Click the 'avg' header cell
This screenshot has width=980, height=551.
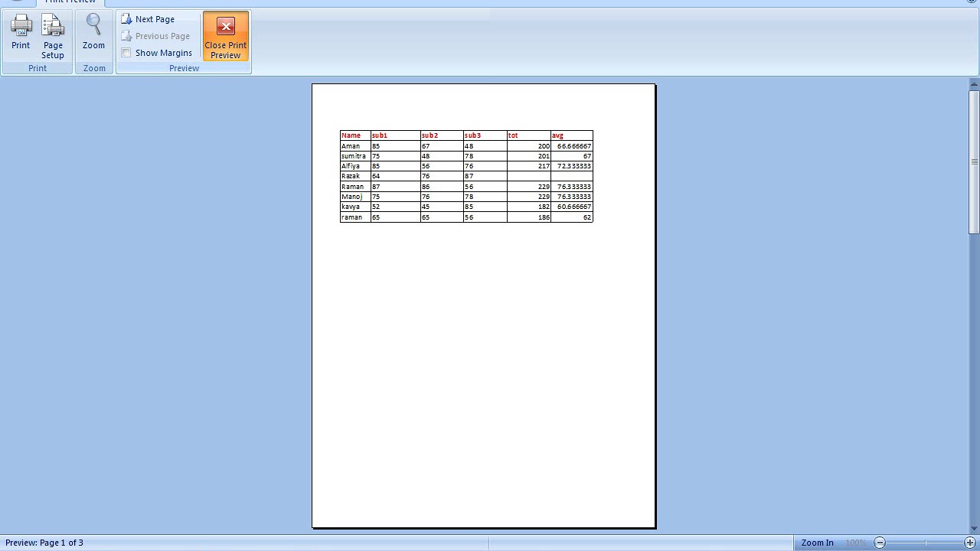point(571,135)
